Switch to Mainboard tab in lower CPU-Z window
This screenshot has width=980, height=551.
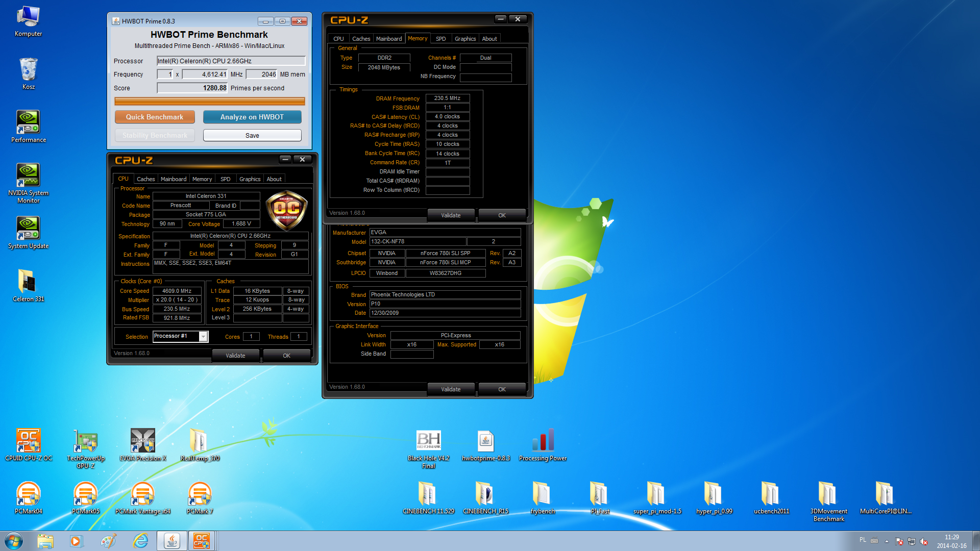click(174, 179)
